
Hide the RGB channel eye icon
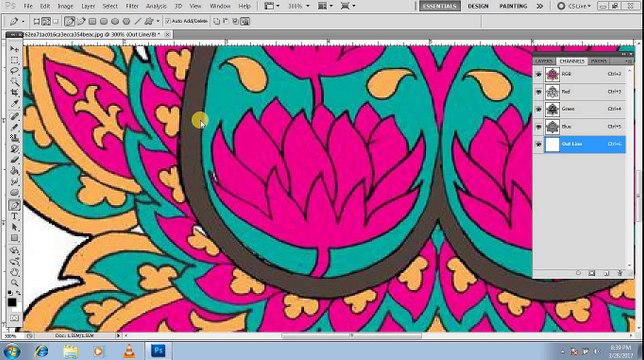tap(538, 74)
